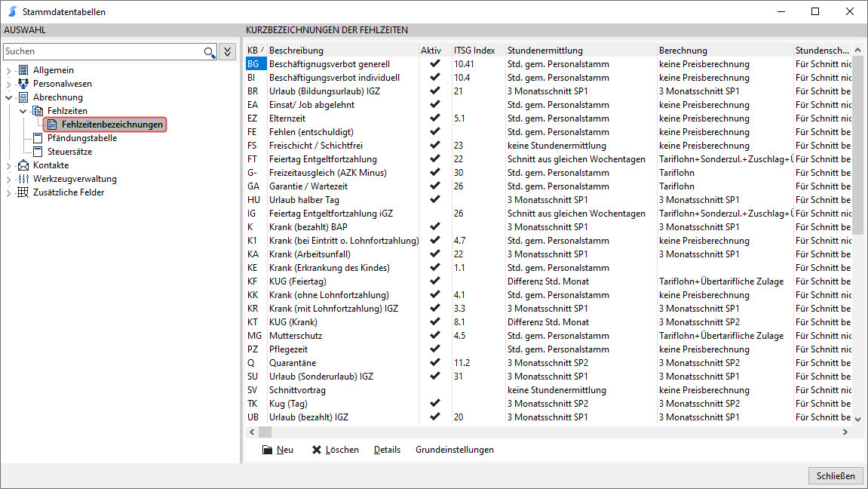Click the down arrow of vertical scrollbar

[857, 419]
